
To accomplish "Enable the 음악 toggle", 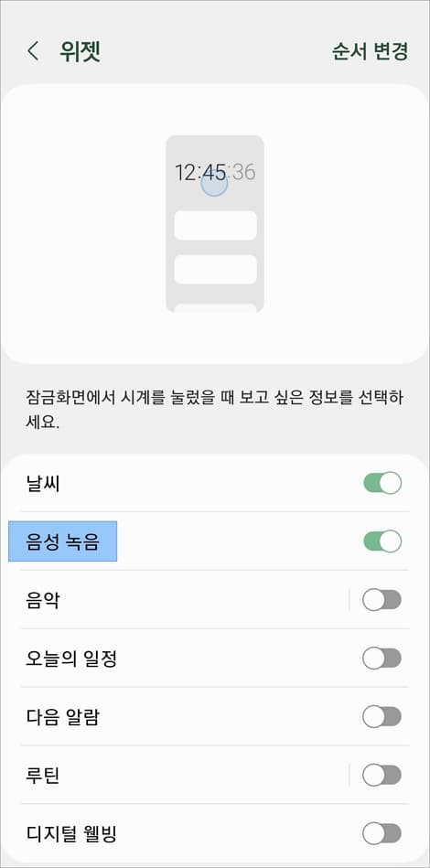I will (x=382, y=599).
